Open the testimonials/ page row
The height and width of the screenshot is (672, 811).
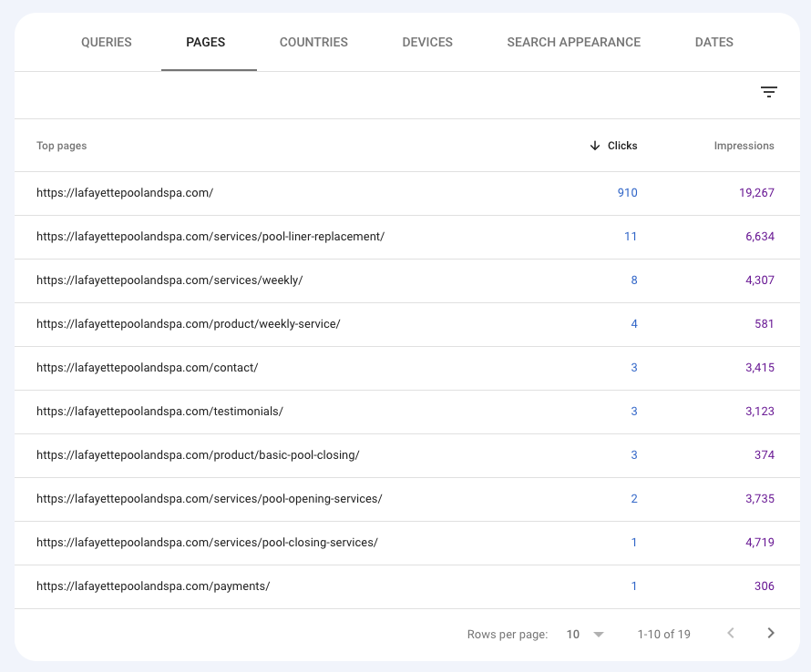click(407, 412)
